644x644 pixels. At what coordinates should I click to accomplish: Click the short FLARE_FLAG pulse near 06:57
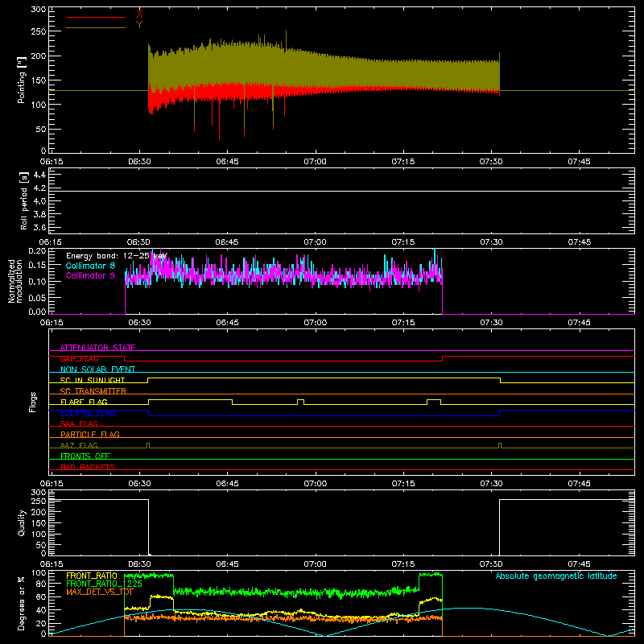[x=300, y=402]
